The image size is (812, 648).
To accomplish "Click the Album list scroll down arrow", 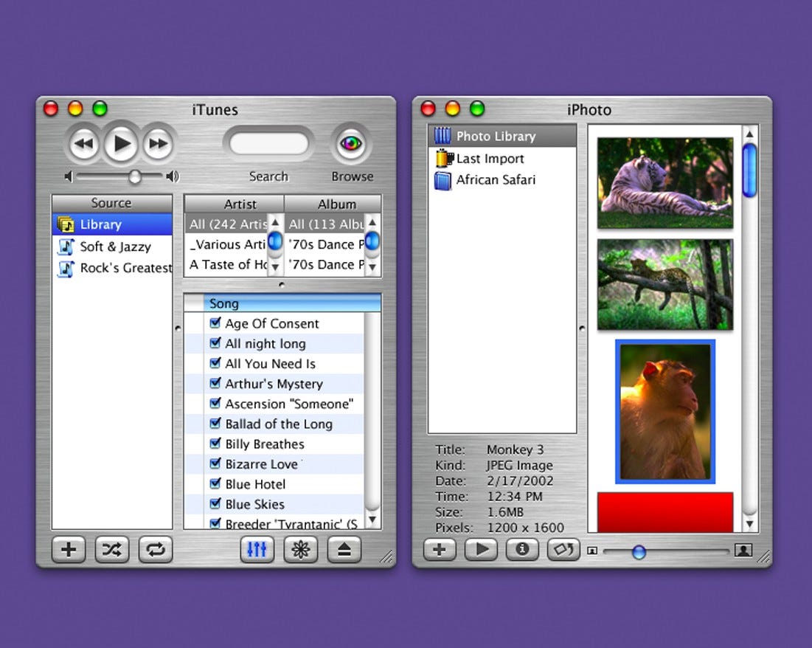I will tap(372, 267).
